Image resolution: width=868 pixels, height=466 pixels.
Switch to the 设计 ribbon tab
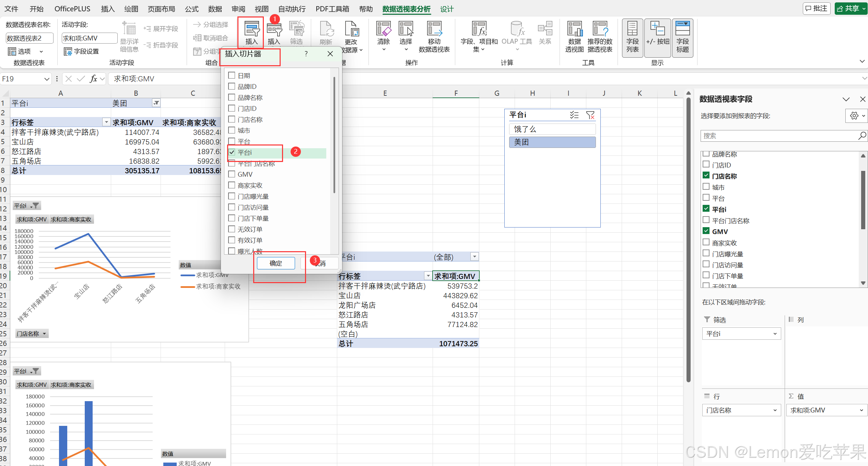click(447, 9)
